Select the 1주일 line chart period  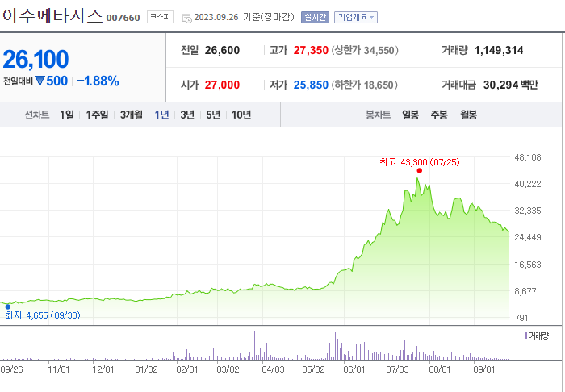pos(97,115)
